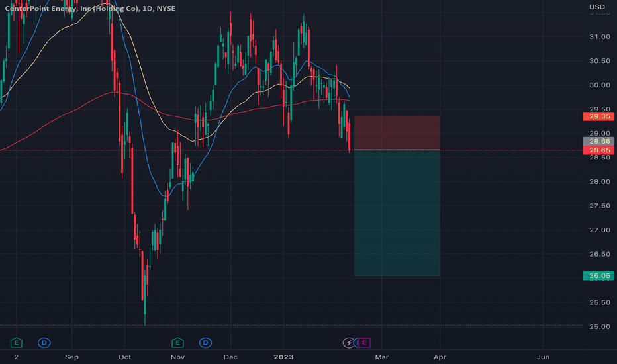617x364 pixels.
Task: Open the August earnings marker labeled E
Action: pyautogui.click(x=16, y=343)
